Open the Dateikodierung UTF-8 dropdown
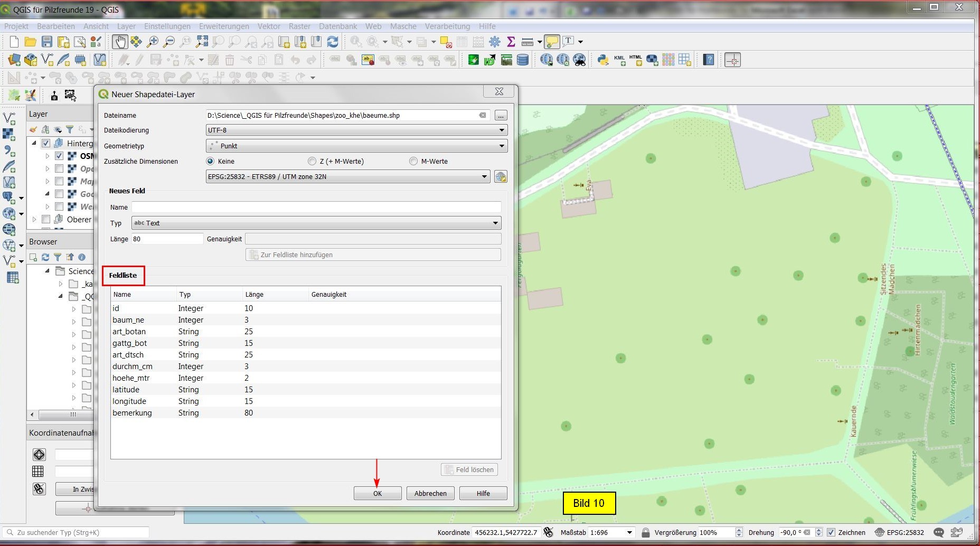Viewport: 980px width, 546px height. (356, 130)
